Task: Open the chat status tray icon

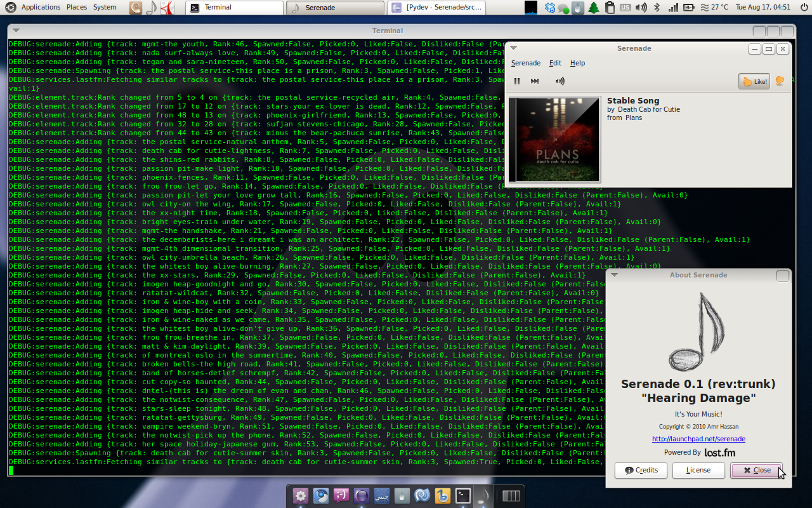Action: 563,8
